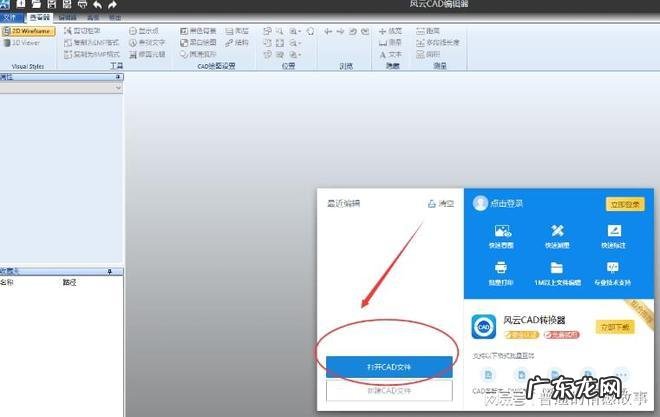
Task: Click the 复制为BMF格式 tool
Action: pyautogui.click(x=92, y=54)
